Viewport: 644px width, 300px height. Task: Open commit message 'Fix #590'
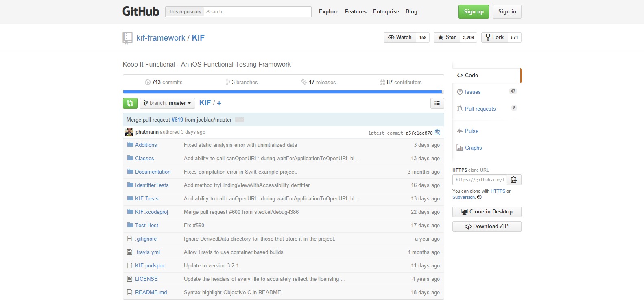coord(194,225)
